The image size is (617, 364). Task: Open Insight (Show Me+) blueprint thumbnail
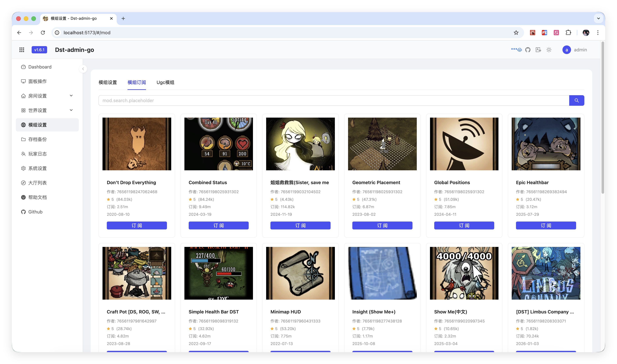point(382,273)
